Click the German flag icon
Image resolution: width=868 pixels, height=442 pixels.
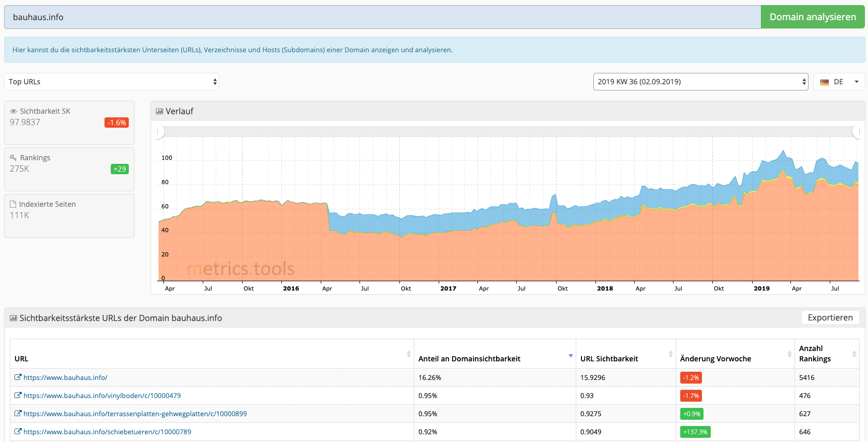coord(825,82)
